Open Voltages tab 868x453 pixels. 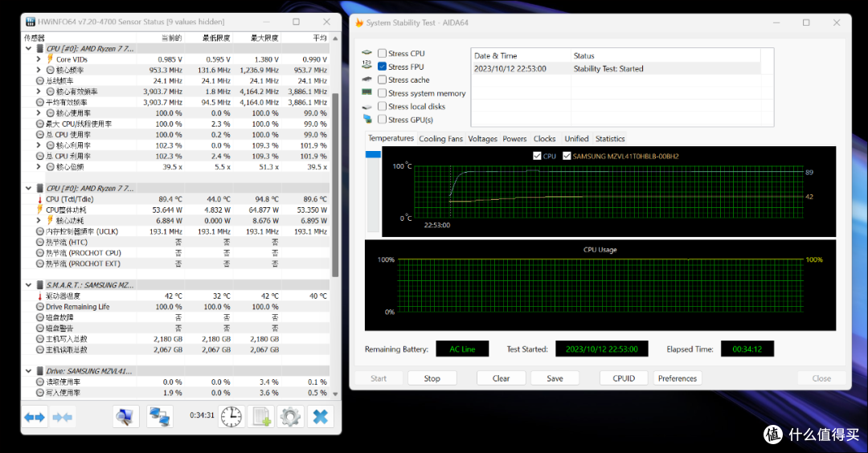click(x=483, y=139)
